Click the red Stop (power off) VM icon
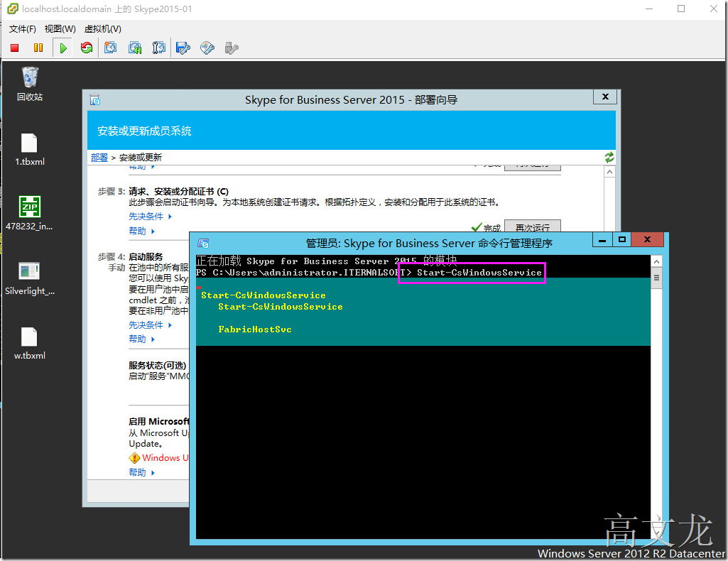 click(x=14, y=48)
